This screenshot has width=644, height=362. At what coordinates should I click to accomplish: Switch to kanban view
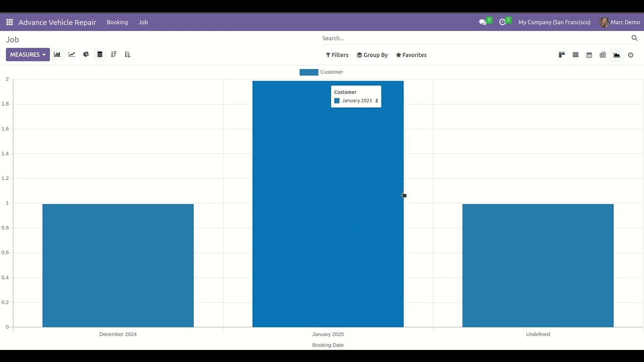pyautogui.click(x=562, y=55)
